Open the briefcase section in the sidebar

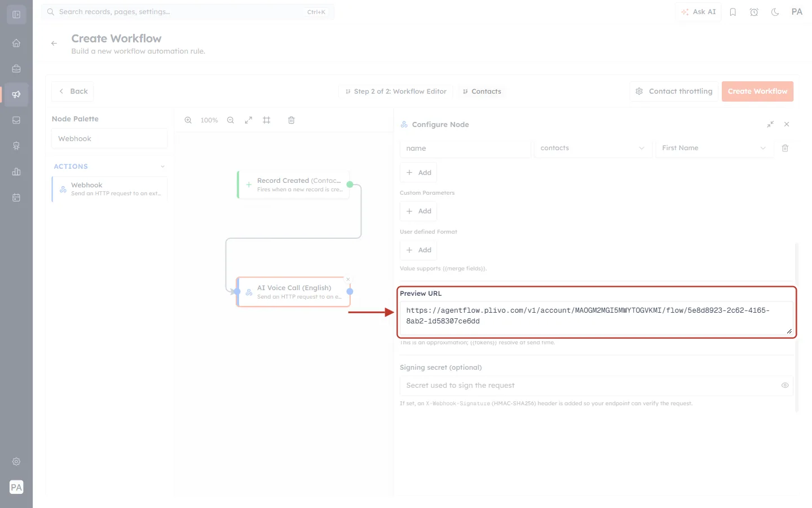tap(16, 69)
